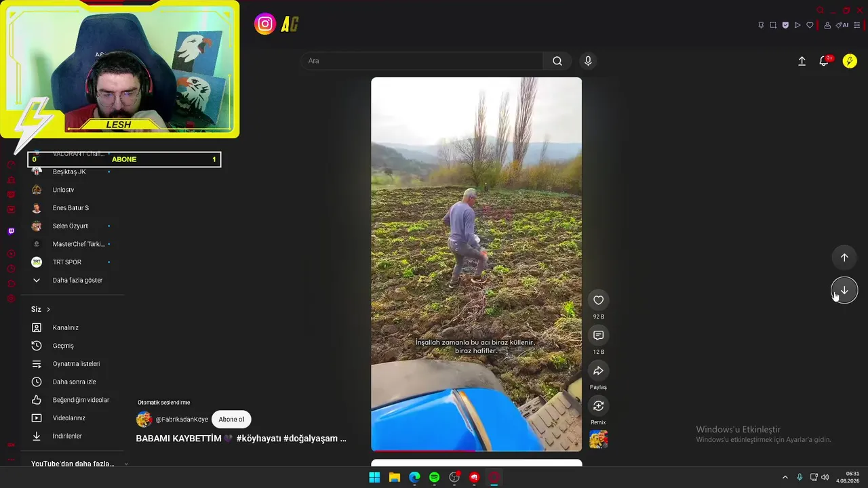
Task: Open File Explorer from the taskbar
Action: tap(394, 477)
